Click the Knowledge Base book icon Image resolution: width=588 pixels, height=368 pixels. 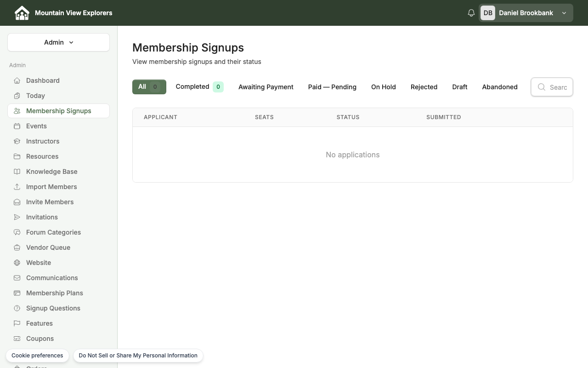pyautogui.click(x=17, y=172)
